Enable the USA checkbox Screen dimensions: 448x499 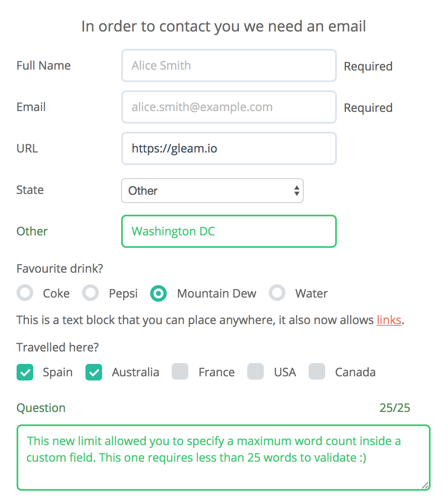click(x=255, y=372)
